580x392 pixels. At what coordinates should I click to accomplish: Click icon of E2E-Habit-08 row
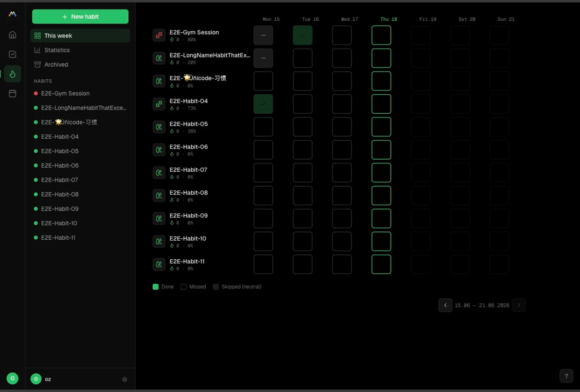click(159, 196)
